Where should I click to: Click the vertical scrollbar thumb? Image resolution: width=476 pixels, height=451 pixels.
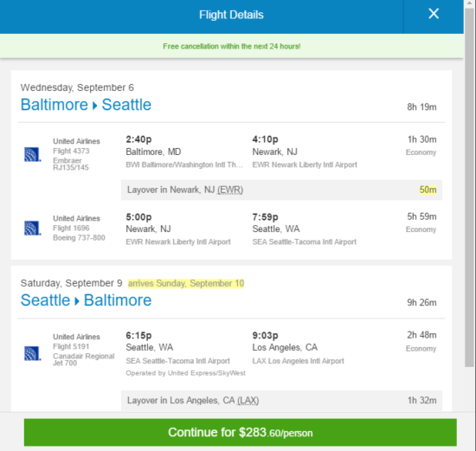tap(470, 187)
